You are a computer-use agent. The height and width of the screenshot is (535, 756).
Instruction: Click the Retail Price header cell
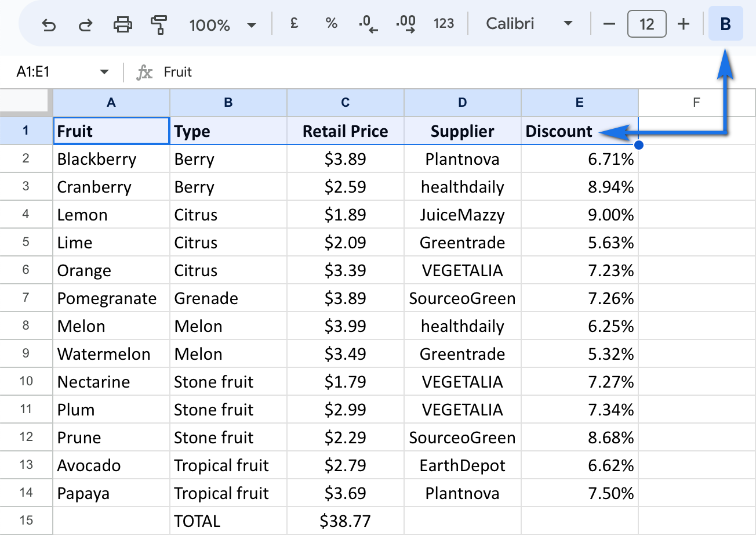tap(346, 131)
